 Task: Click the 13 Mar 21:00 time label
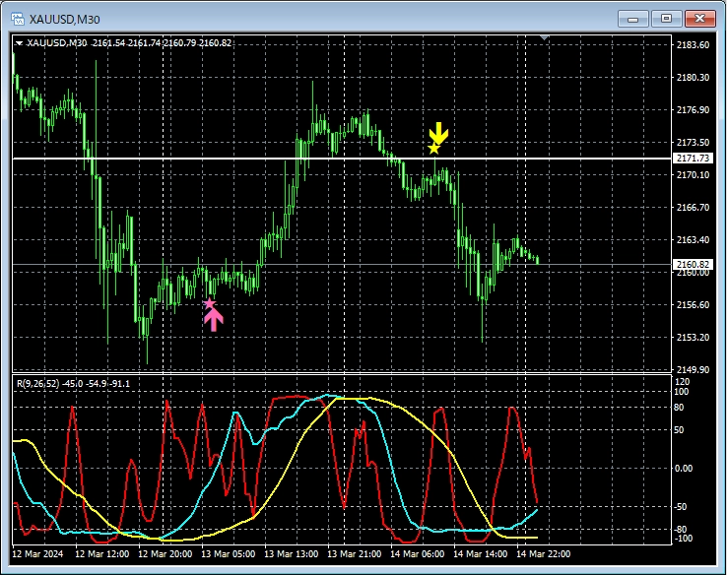(x=353, y=553)
